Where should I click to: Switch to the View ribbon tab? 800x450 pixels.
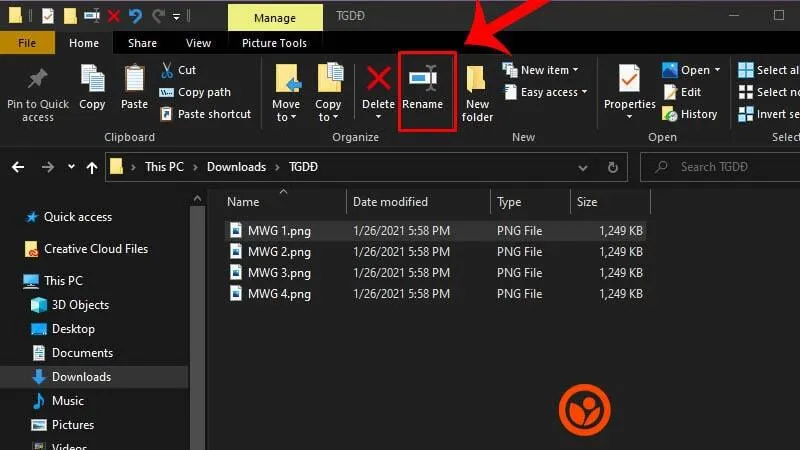click(198, 43)
